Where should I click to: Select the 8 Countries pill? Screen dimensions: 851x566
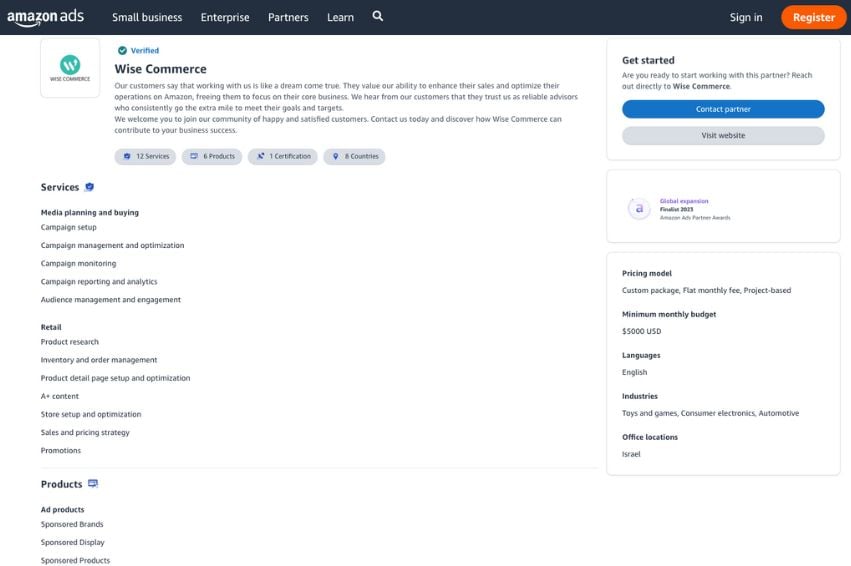(355, 157)
